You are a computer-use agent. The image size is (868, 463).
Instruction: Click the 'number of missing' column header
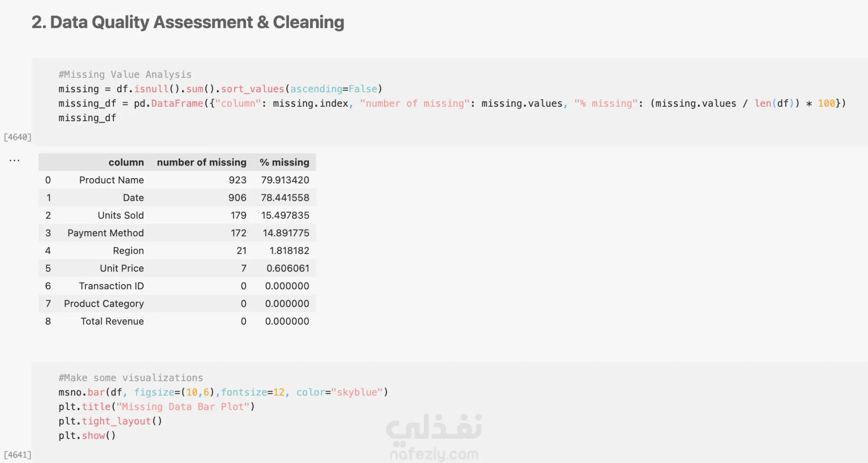[x=202, y=162]
